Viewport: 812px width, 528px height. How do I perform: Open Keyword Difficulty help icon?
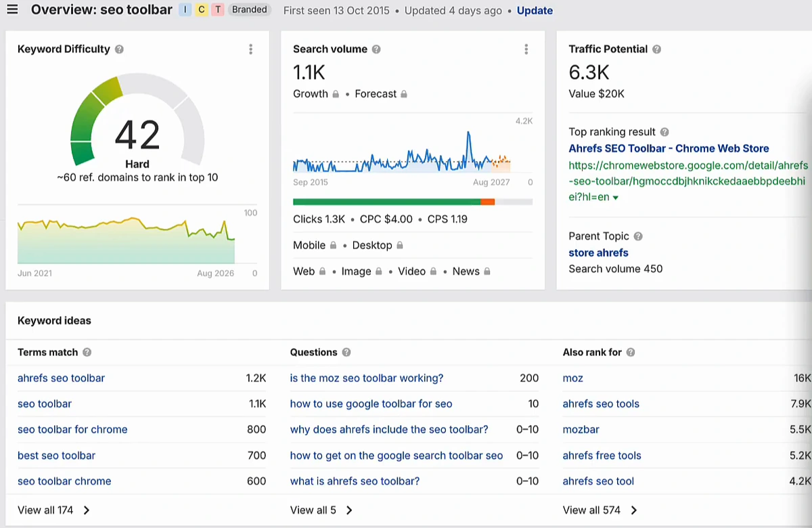119,49
